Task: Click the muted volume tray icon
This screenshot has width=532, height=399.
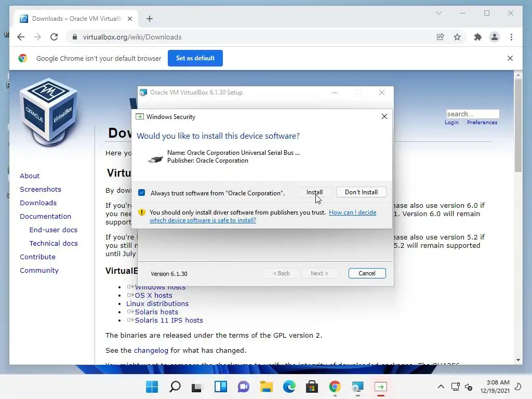Action: point(469,387)
